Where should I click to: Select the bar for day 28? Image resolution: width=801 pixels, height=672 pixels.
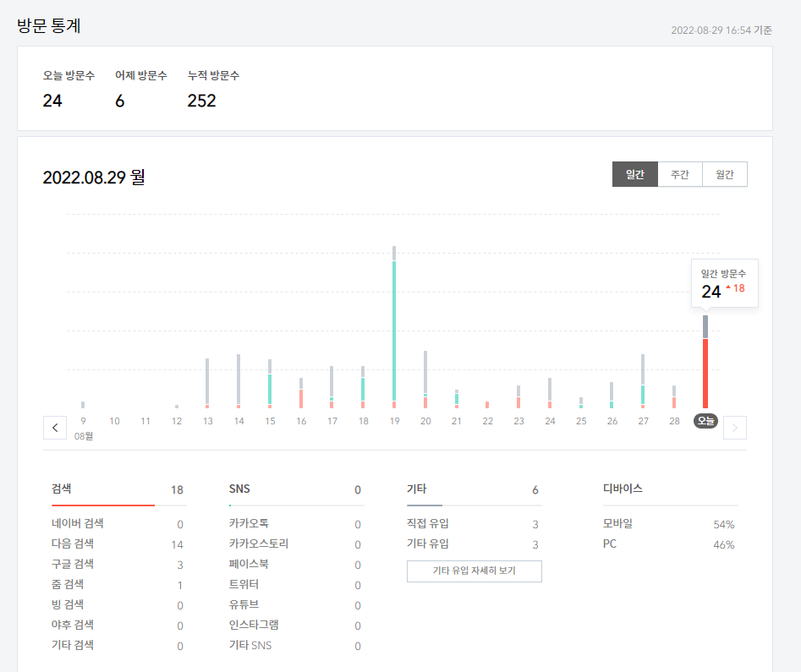674,396
